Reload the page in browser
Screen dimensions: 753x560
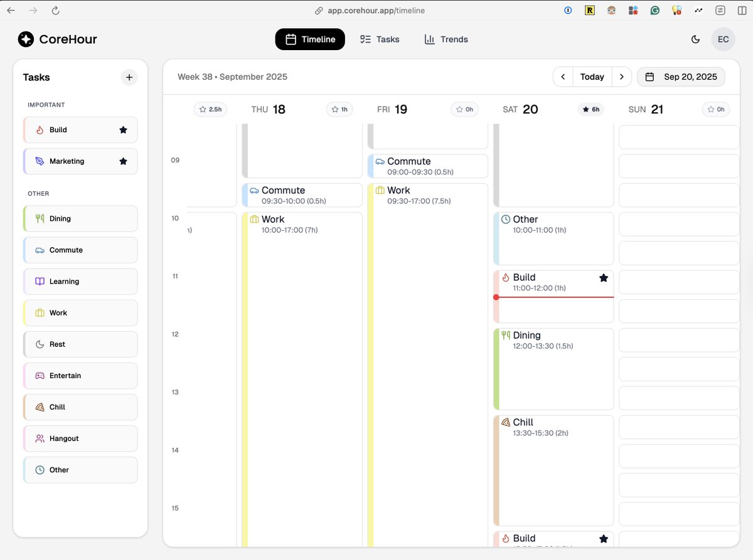[56, 10]
